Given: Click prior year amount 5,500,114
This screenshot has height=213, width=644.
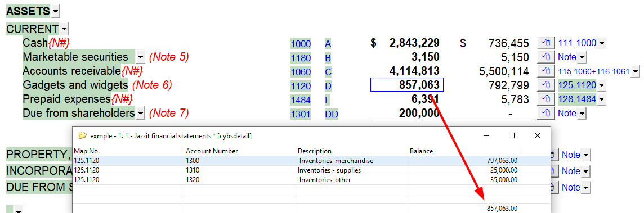Looking at the screenshot, I should click(504, 71).
